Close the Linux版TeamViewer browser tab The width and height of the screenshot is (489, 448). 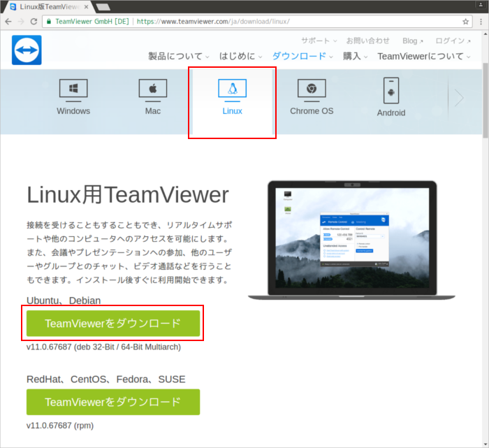[x=87, y=6]
